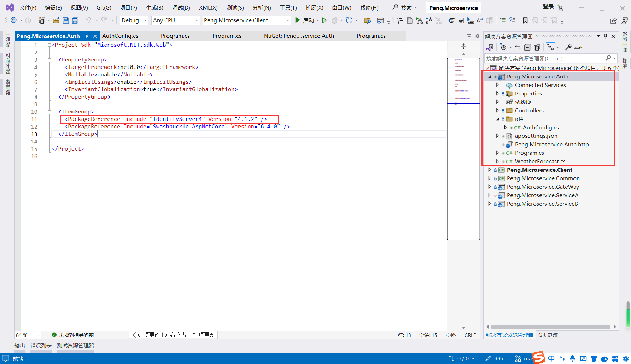The image size is (631, 364).
Task: Open the 扩展(X) menu
Action: (314, 8)
